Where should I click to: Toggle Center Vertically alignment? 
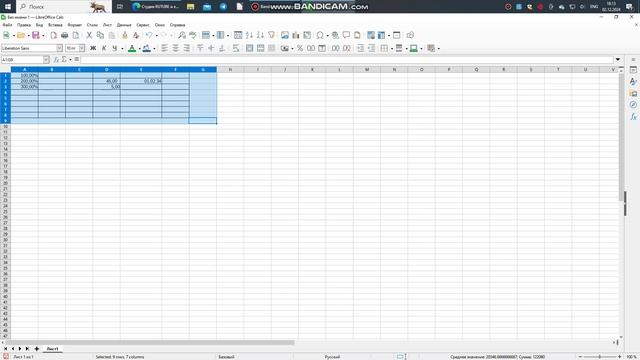point(211,48)
